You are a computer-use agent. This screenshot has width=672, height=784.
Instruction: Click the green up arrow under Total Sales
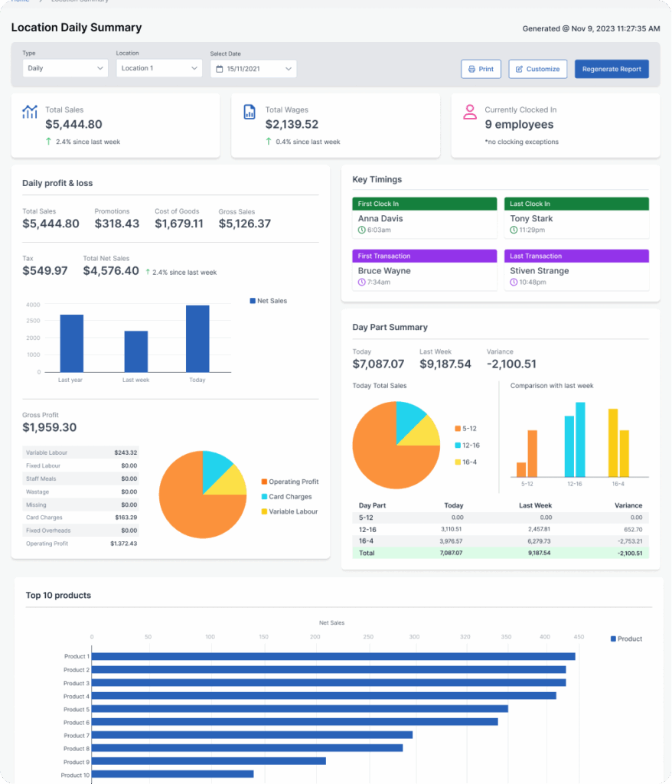[x=49, y=142]
